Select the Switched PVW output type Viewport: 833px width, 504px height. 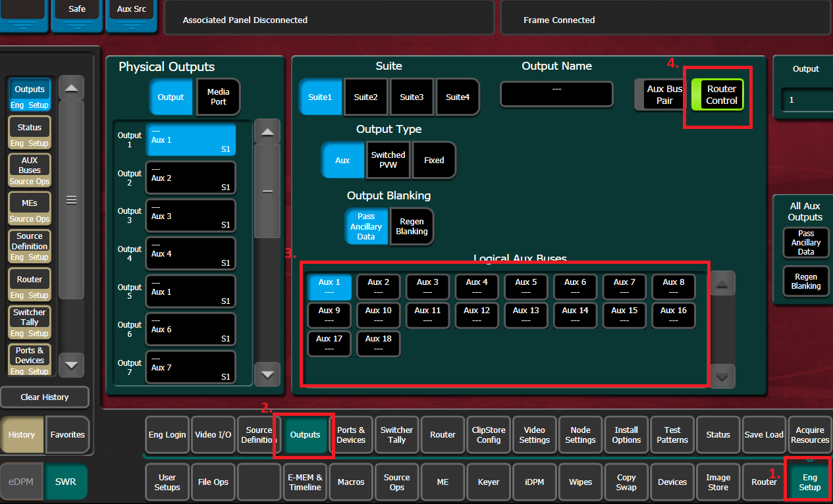point(388,160)
